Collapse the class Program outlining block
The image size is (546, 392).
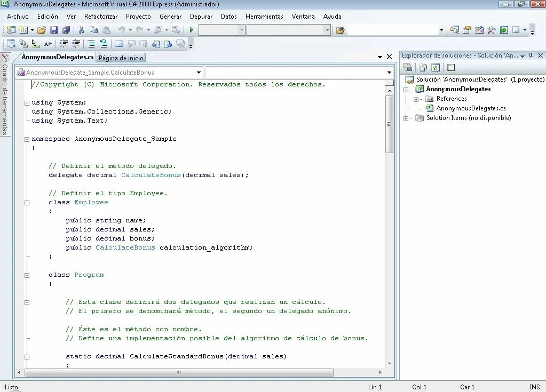pos(27,275)
